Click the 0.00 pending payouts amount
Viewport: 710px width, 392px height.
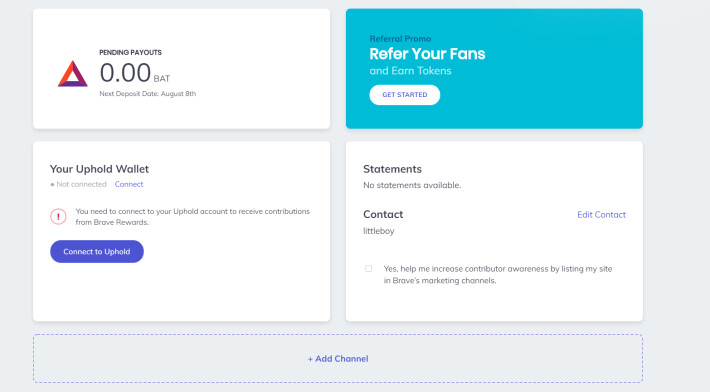pos(125,72)
